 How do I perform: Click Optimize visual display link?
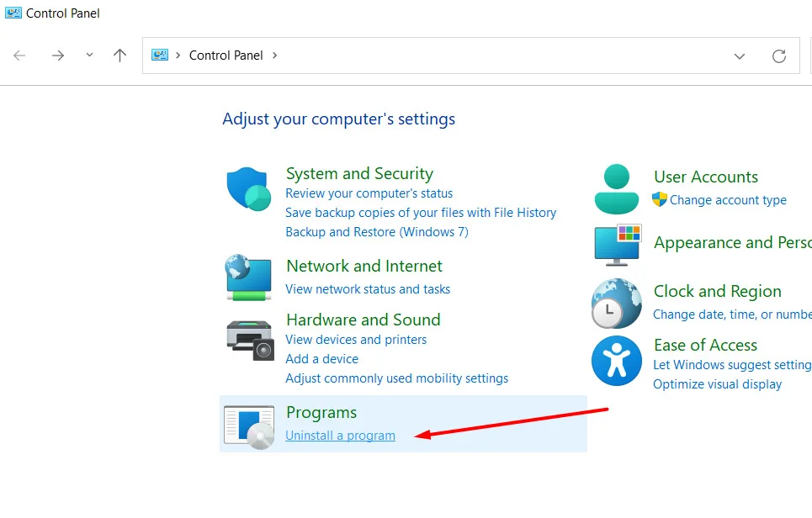tap(717, 384)
